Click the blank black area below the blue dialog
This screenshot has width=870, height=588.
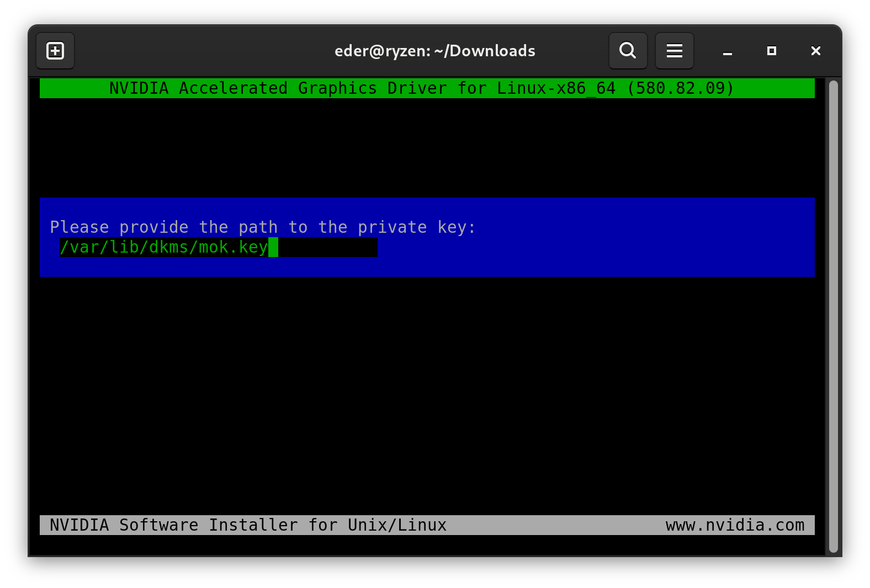pyautogui.click(x=426, y=392)
